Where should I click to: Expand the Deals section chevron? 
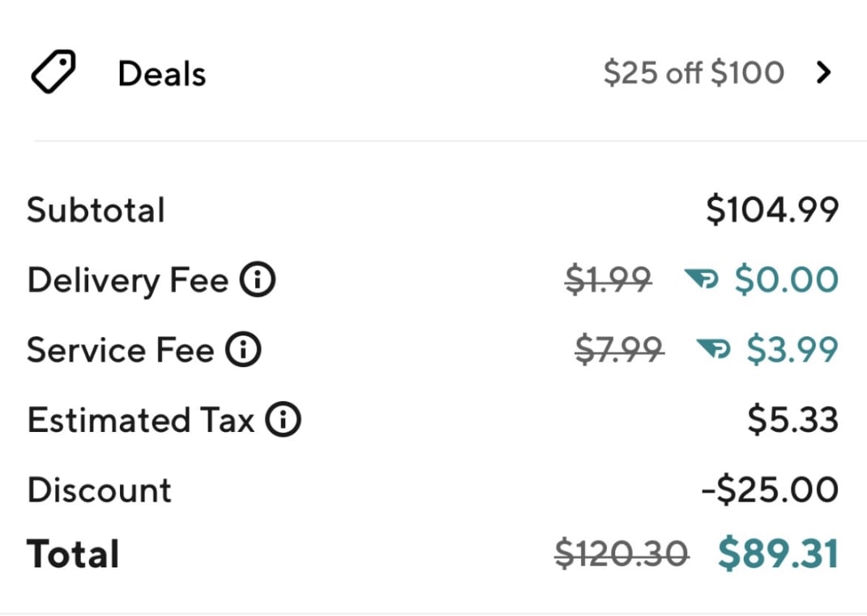tap(823, 72)
